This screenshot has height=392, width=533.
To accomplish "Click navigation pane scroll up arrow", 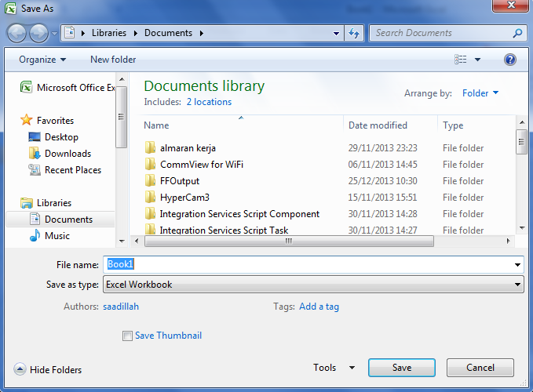I will pos(122,79).
